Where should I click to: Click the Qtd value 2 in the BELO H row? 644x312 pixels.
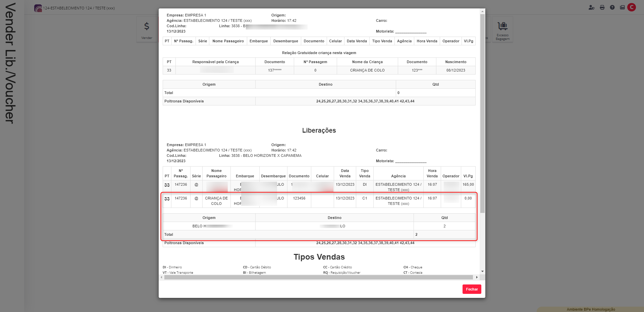pos(444,226)
